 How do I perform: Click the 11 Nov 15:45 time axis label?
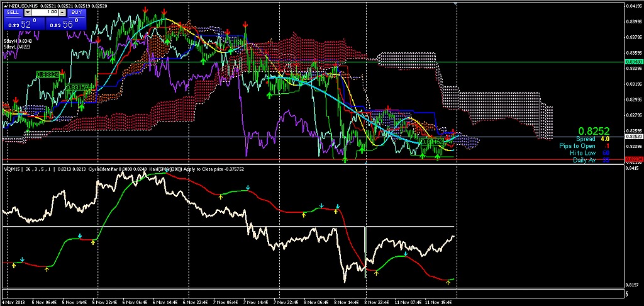click(x=438, y=302)
